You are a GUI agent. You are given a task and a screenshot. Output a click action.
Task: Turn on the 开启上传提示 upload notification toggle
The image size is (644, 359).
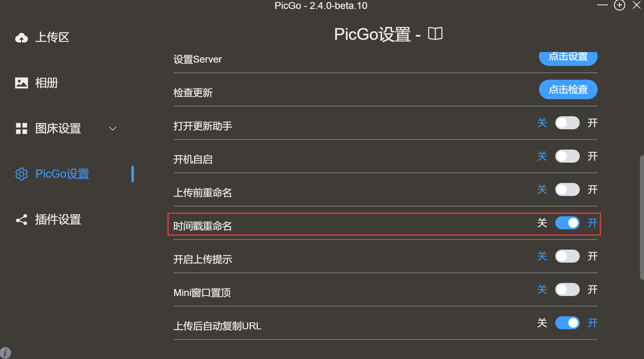click(568, 256)
